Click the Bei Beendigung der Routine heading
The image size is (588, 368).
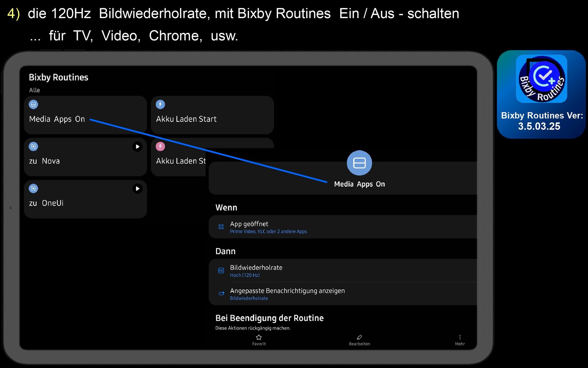[269, 318]
